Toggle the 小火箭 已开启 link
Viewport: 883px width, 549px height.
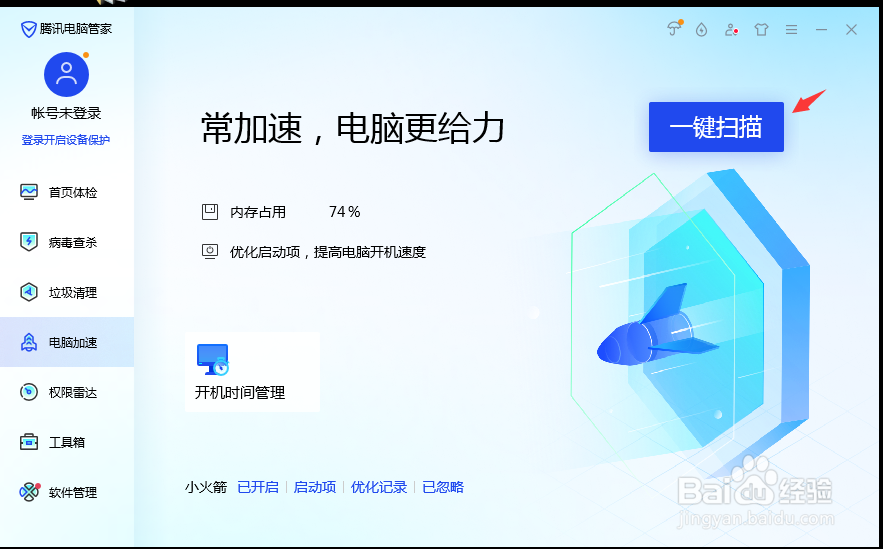coord(258,487)
